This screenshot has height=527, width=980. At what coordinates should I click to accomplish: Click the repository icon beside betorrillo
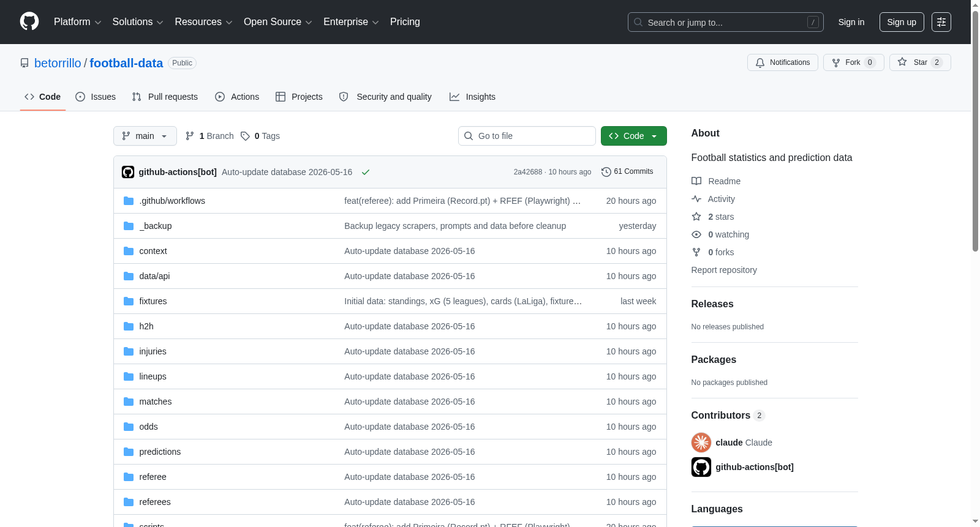pos(24,63)
